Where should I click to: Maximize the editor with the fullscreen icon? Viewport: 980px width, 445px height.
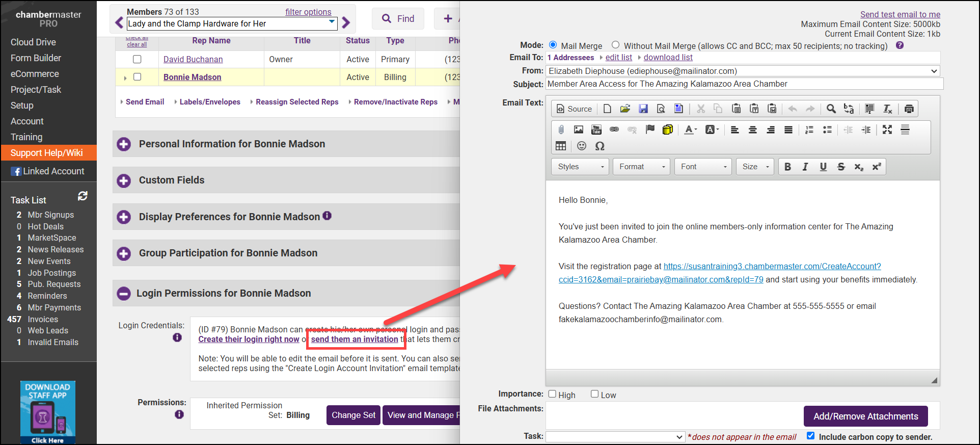click(887, 130)
